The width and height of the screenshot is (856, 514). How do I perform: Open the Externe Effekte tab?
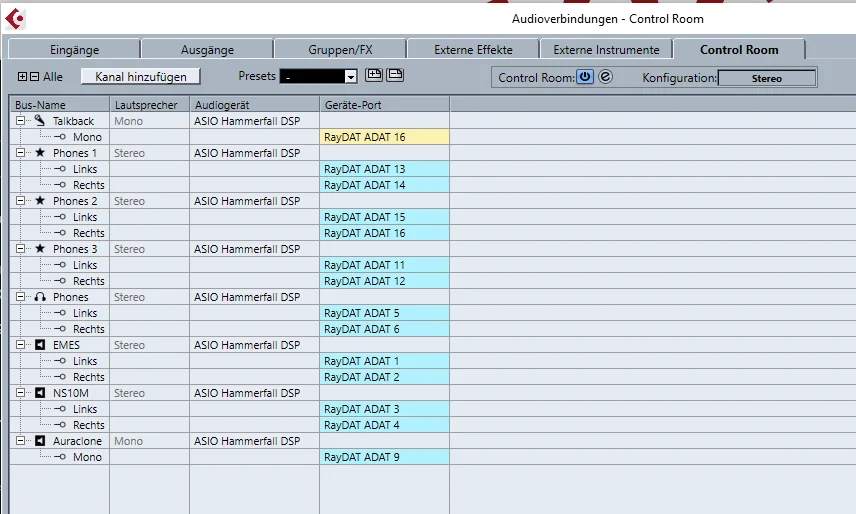pos(473,50)
